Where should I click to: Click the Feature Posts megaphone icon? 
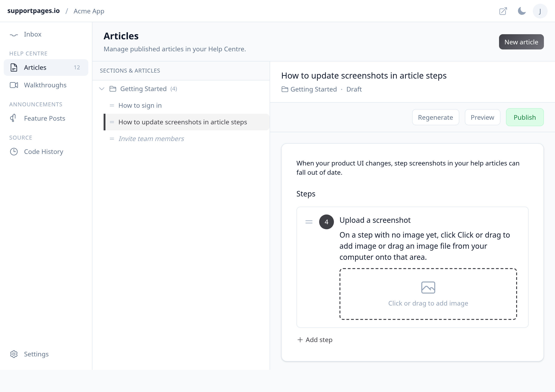tap(13, 118)
